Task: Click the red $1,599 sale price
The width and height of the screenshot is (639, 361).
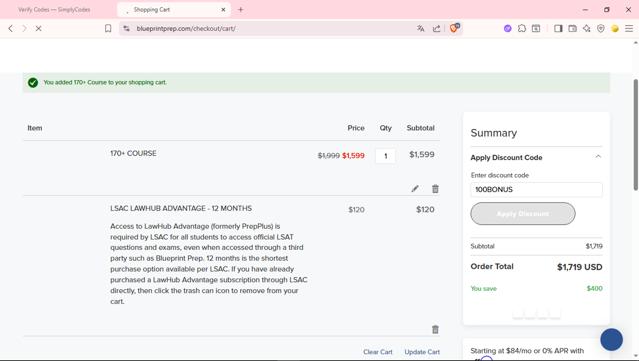Action: click(x=353, y=156)
